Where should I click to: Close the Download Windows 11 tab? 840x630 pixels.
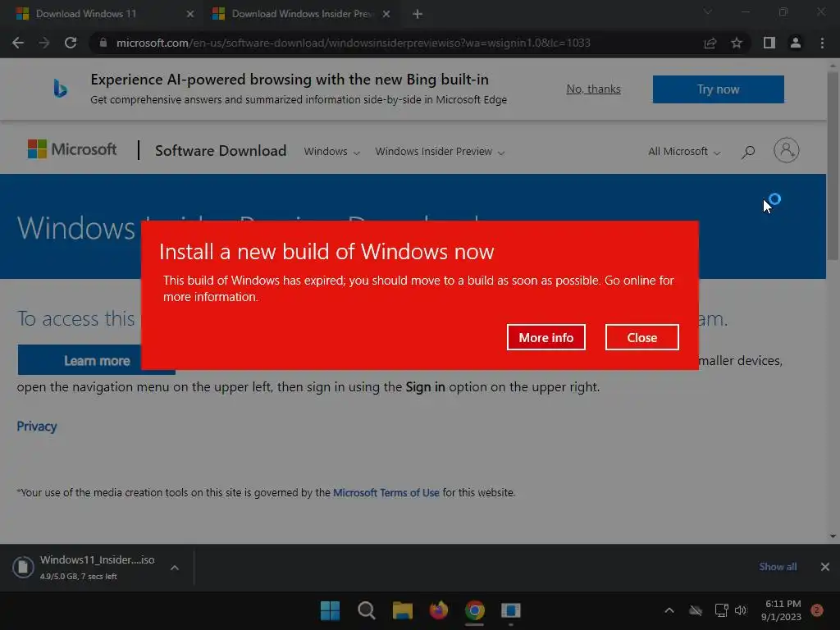pos(190,14)
